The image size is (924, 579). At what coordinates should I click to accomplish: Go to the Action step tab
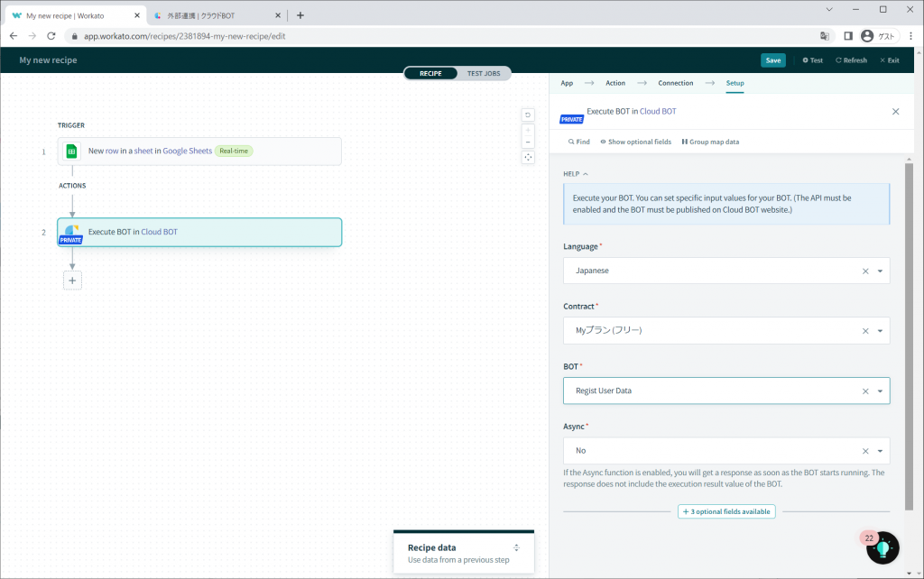[x=615, y=83]
